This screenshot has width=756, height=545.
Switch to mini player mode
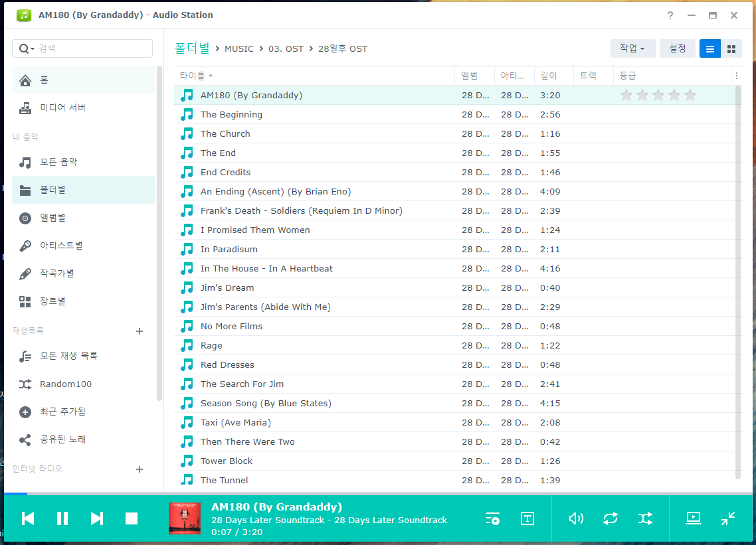coord(728,518)
